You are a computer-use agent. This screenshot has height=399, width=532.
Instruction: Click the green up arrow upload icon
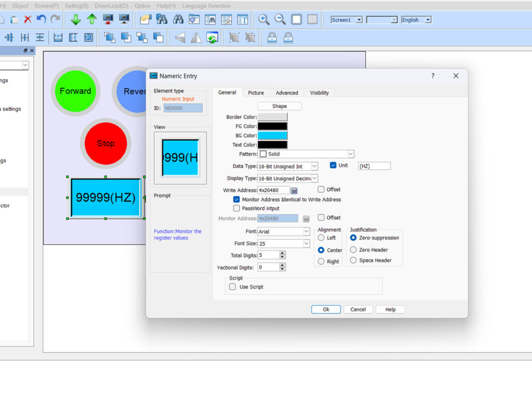[91, 20]
